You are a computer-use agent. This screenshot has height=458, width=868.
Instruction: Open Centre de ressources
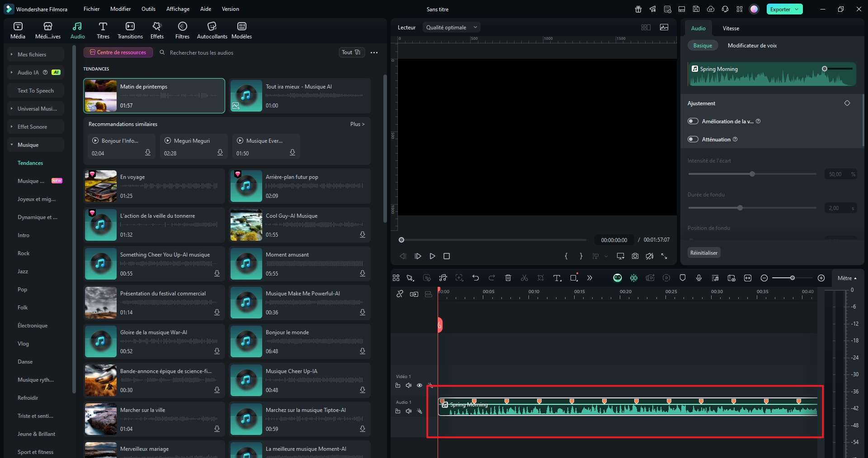tap(118, 52)
